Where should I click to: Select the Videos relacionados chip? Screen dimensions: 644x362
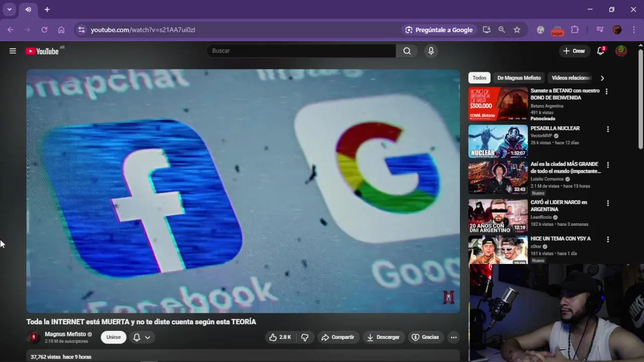[571, 78]
